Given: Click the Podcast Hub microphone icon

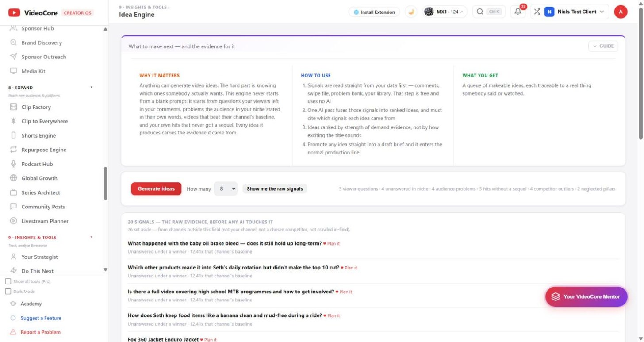Looking at the screenshot, I should [13, 164].
